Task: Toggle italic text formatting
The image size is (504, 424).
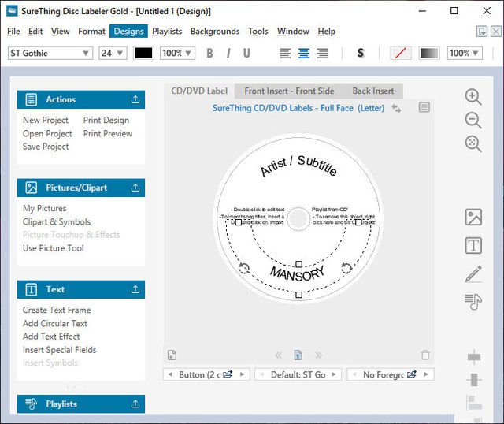Action: (x=228, y=54)
